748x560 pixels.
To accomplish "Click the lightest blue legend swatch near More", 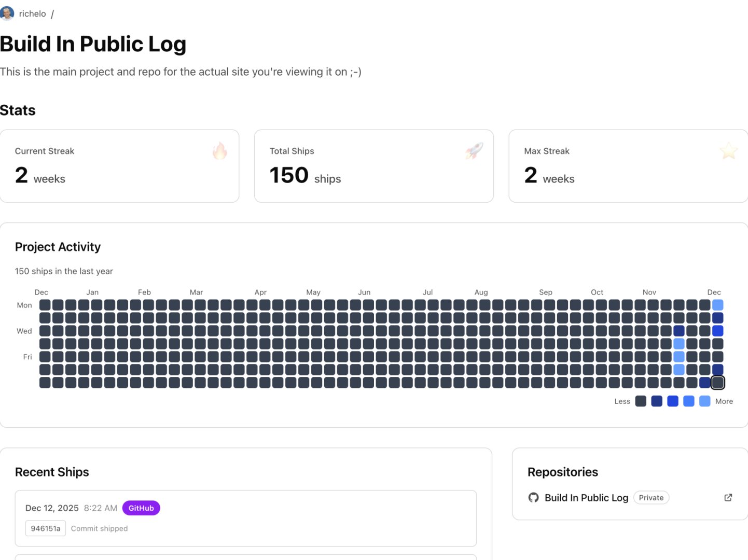I will pyautogui.click(x=705, y=401).
